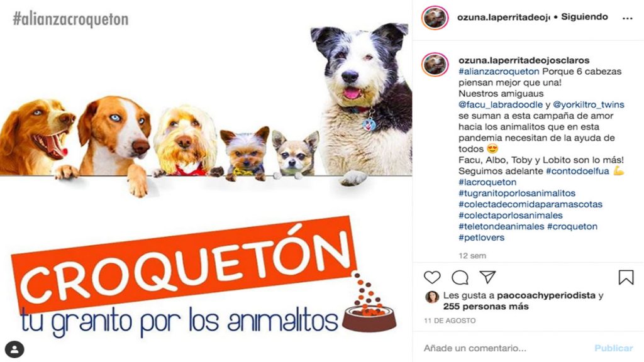Image resolution: width=644 pixels, height=362 pixels.
Task: Open profile avatar beside caption
Action: (x=435, y=65)
